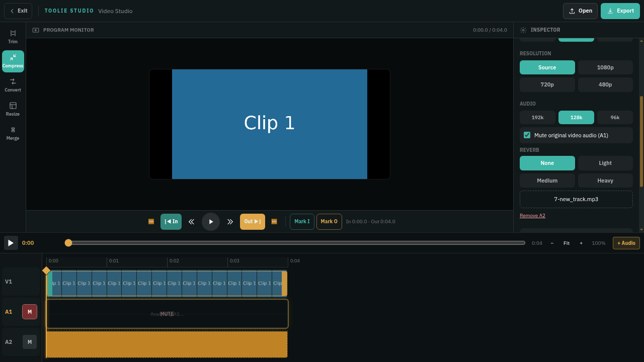Set the out point with Mark O
644x362 pixels.
click(329, 222)
